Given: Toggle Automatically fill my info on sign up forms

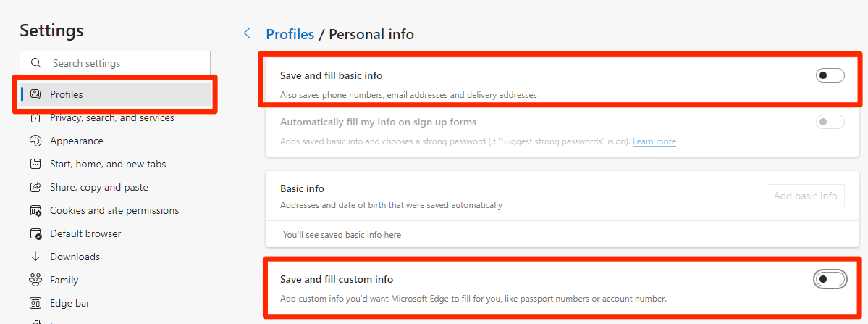Looking at the screenshot, I should 830,122.
